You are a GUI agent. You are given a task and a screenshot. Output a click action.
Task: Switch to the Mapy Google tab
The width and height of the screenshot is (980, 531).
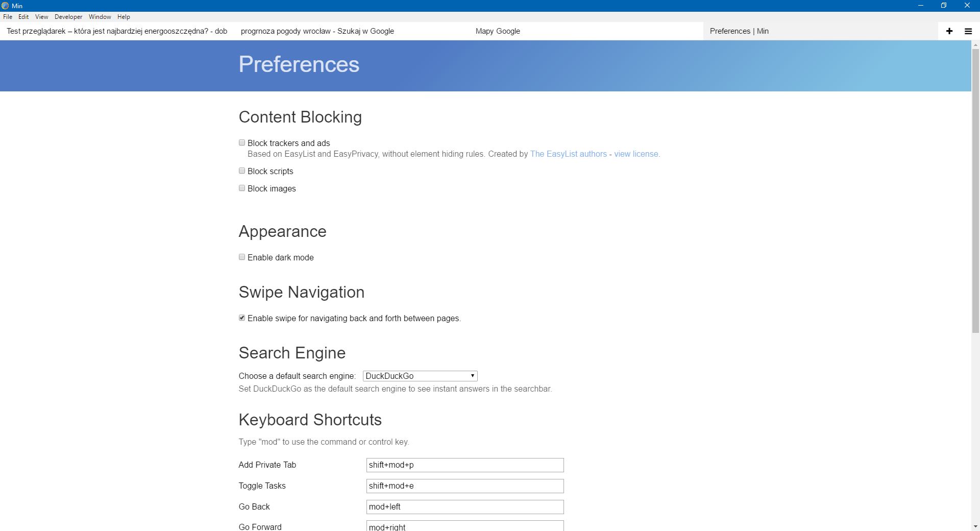498,31
